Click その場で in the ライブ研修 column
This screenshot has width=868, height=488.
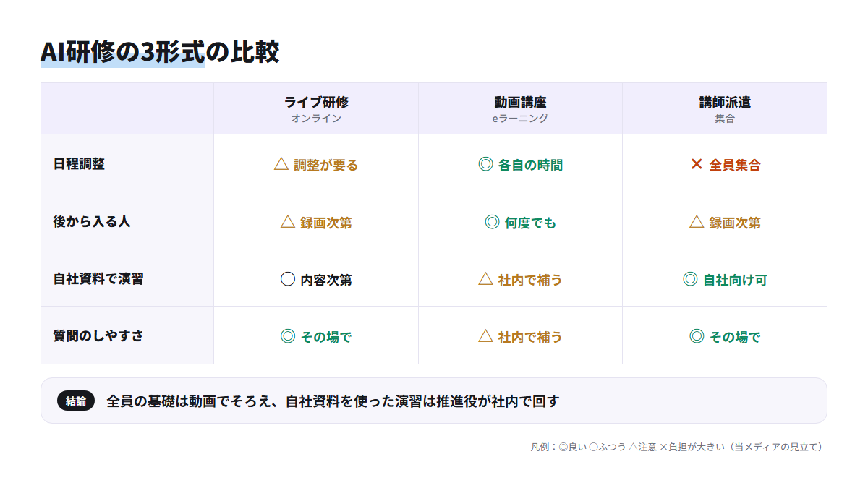(326, 337)
